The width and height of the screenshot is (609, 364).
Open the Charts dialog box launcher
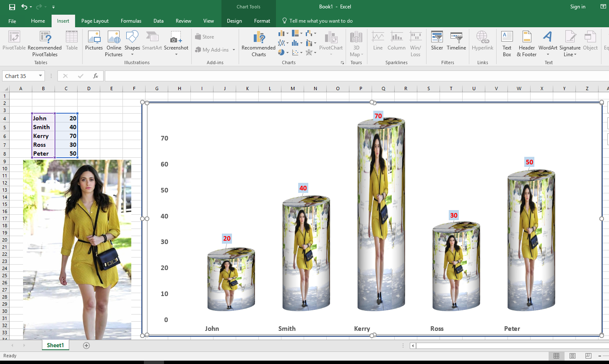click(342, 62)
